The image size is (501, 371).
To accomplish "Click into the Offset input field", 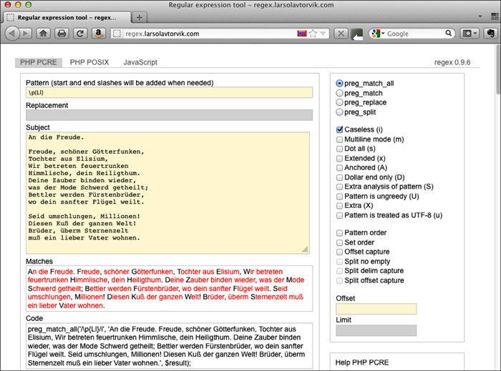I will click(376, 309).
